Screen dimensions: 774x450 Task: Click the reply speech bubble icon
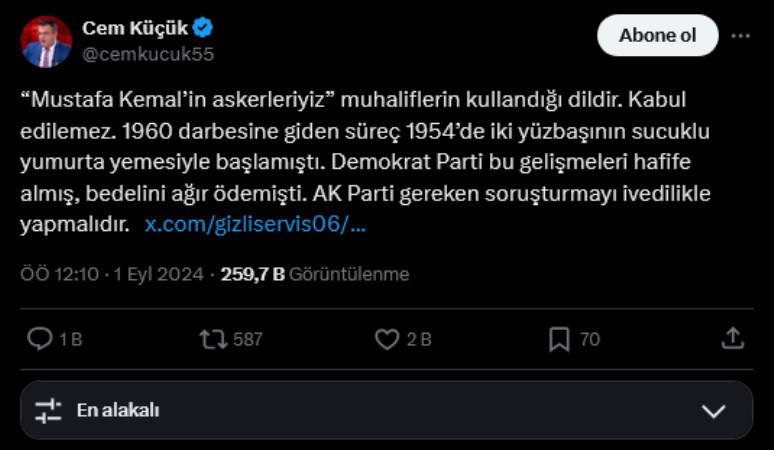(x=39, y=339)
